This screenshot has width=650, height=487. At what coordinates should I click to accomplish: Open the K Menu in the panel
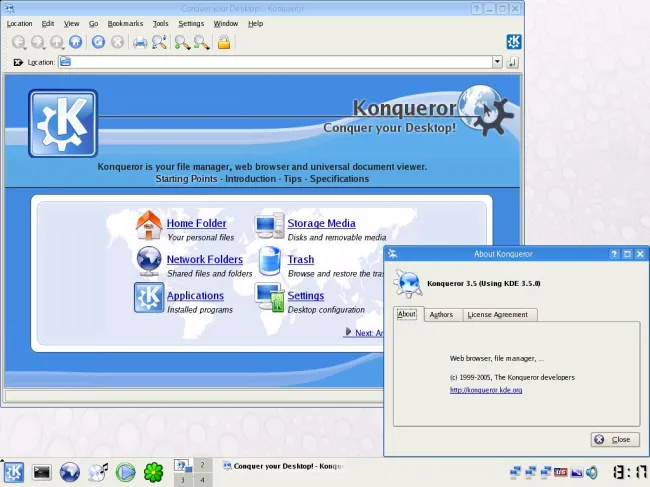(14, 472)
